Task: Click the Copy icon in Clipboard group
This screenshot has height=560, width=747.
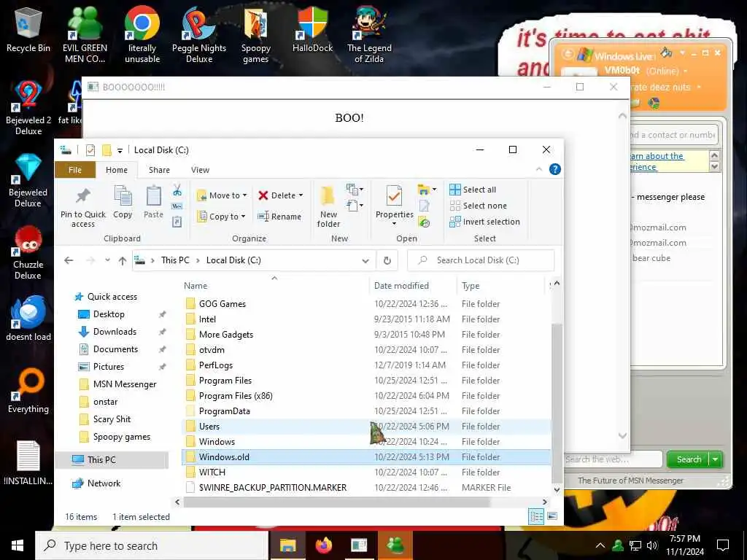Action: [123, 203]
